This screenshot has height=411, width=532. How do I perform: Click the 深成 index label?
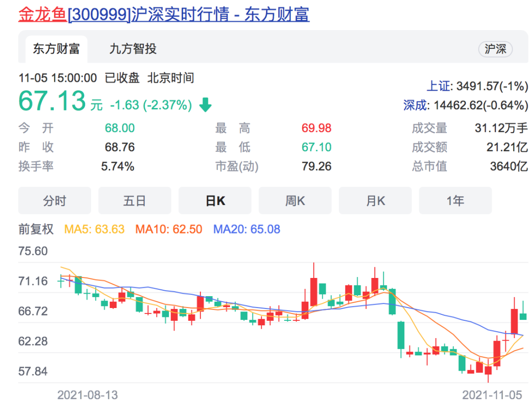(416, 105)
